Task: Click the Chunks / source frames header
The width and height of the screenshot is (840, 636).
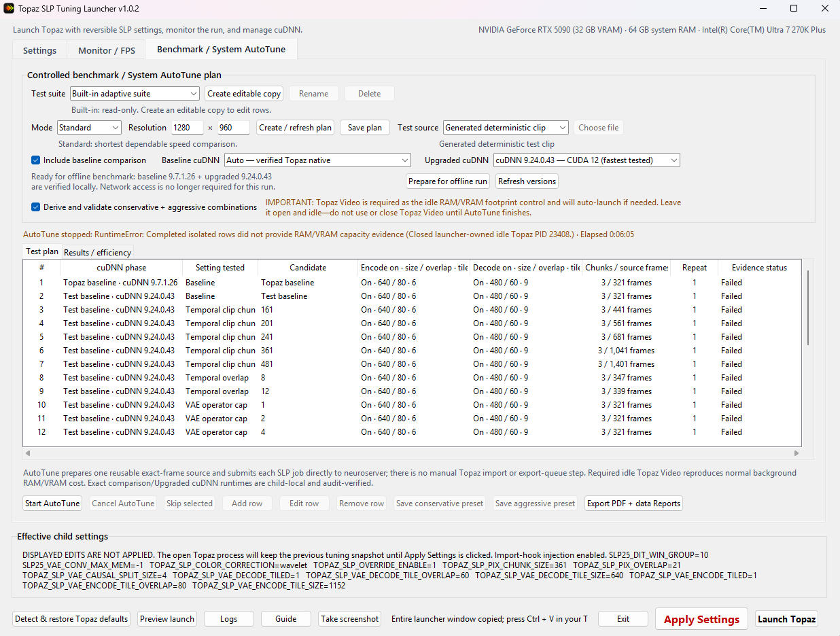Action: coord(627,268)
